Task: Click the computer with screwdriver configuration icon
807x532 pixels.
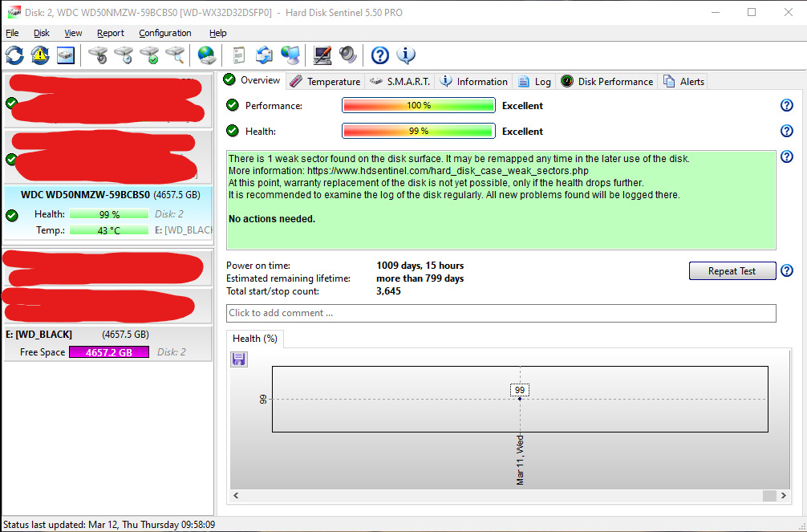Action: (322, 55)
